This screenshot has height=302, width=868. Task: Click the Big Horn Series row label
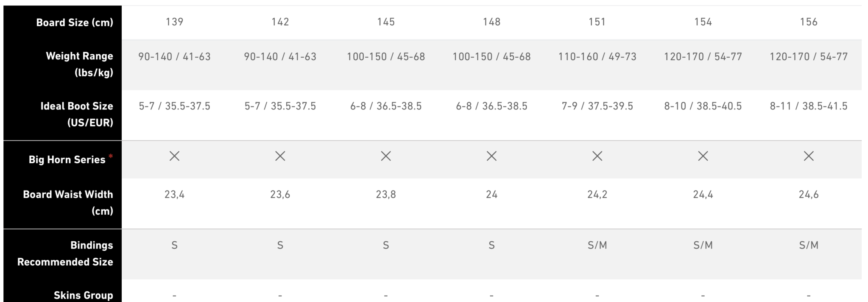coord(67,159)
